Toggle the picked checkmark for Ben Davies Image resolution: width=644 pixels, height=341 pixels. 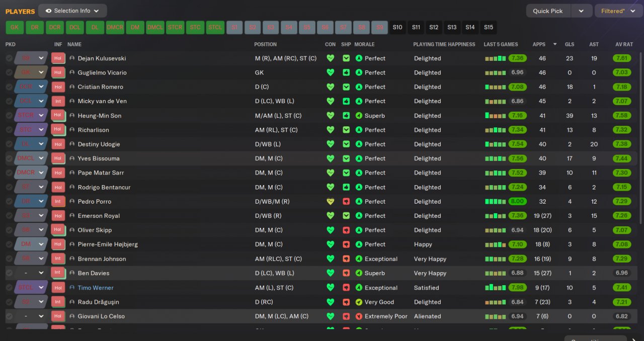(x=9, y=273)
